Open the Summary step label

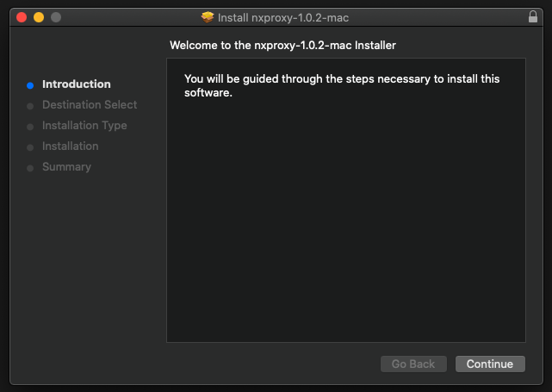66,167
